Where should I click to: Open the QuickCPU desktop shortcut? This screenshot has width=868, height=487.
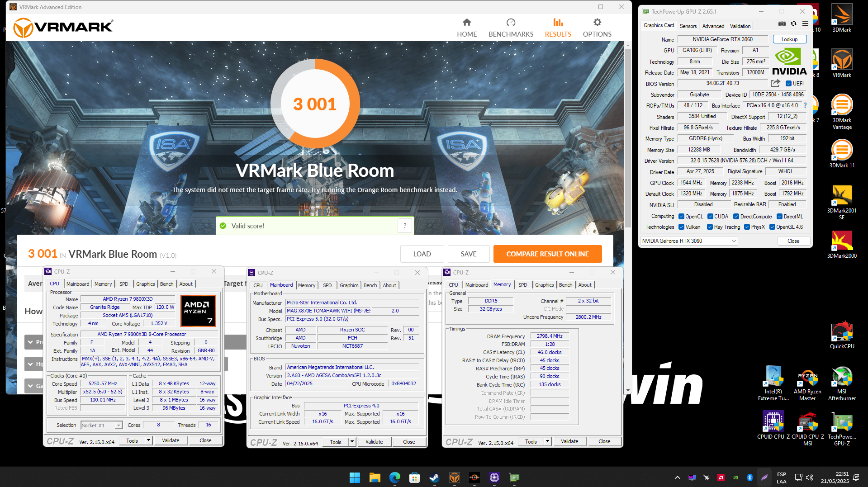tap(842, 335)
